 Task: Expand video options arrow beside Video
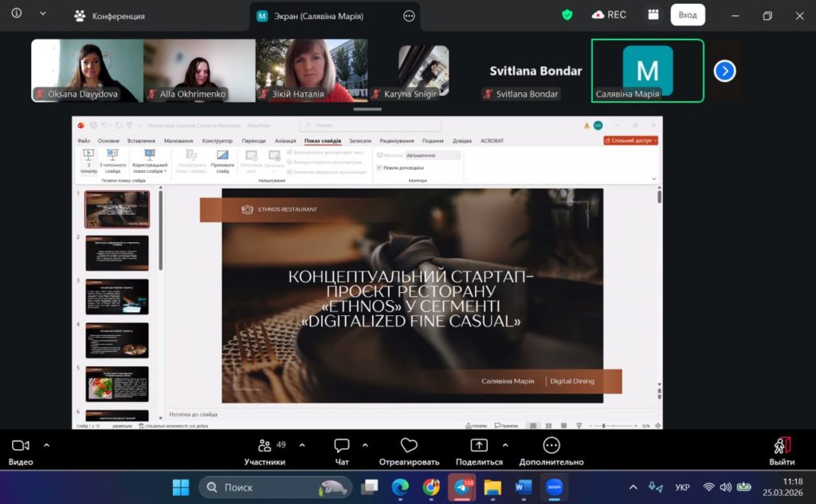pos(46,445)
